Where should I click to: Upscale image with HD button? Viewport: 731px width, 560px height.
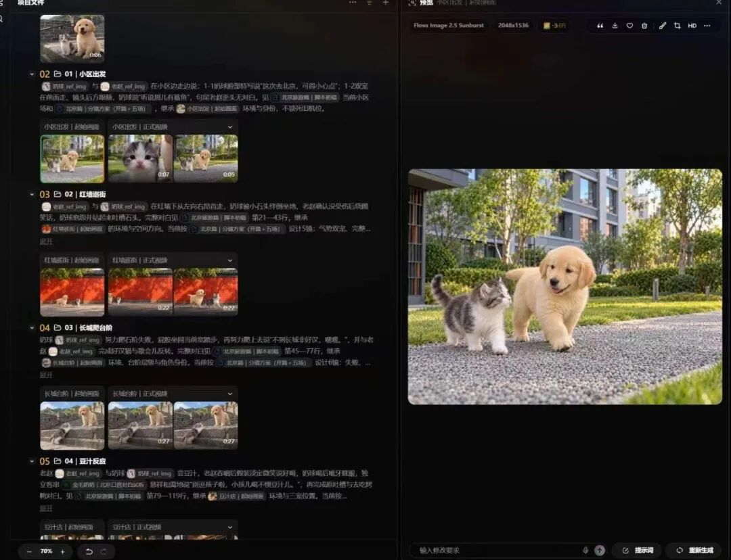click(x=692, y=26)
